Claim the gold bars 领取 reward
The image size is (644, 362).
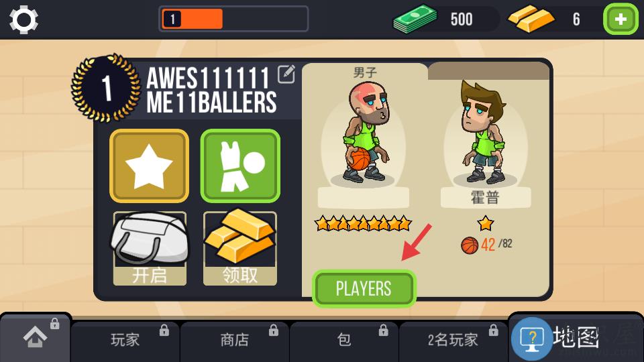tap(240, 248)
